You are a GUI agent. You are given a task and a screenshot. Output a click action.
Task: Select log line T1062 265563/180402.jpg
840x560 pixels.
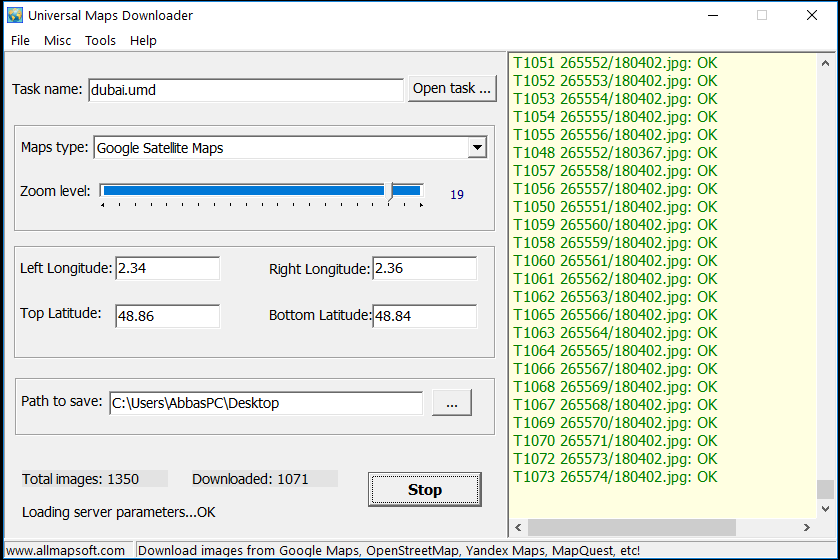pos(615,297)
